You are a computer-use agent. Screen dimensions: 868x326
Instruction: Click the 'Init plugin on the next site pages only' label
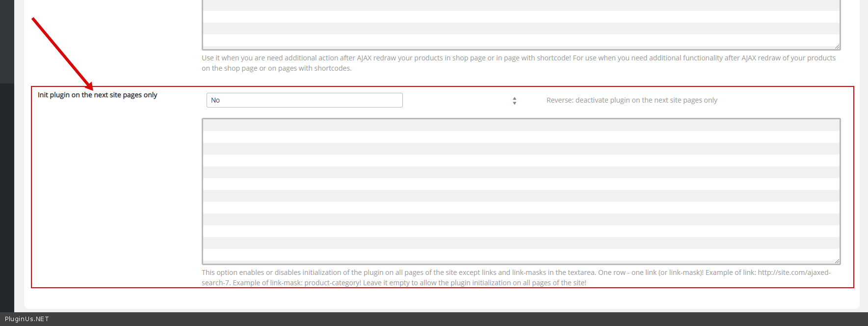[97, 95]
